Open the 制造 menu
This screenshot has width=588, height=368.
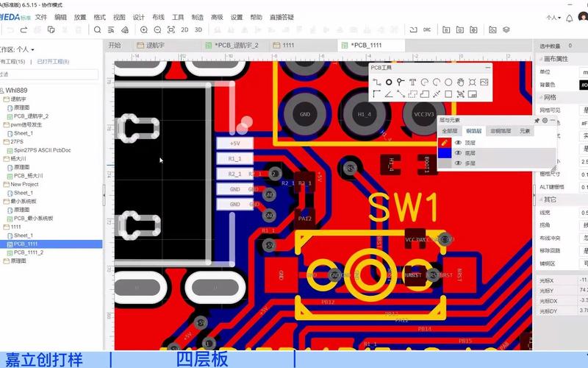(197, 17)
